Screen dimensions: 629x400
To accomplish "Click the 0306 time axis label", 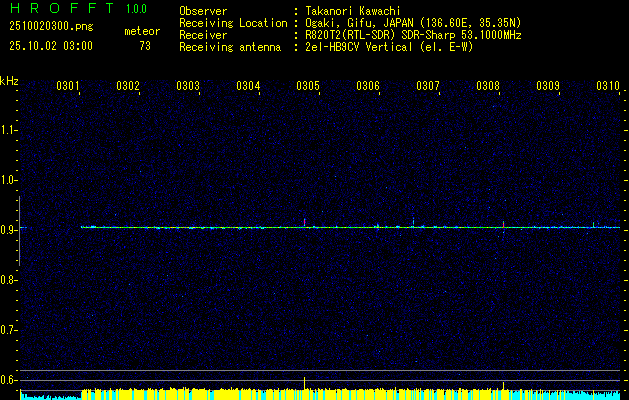I will point(368,86).
